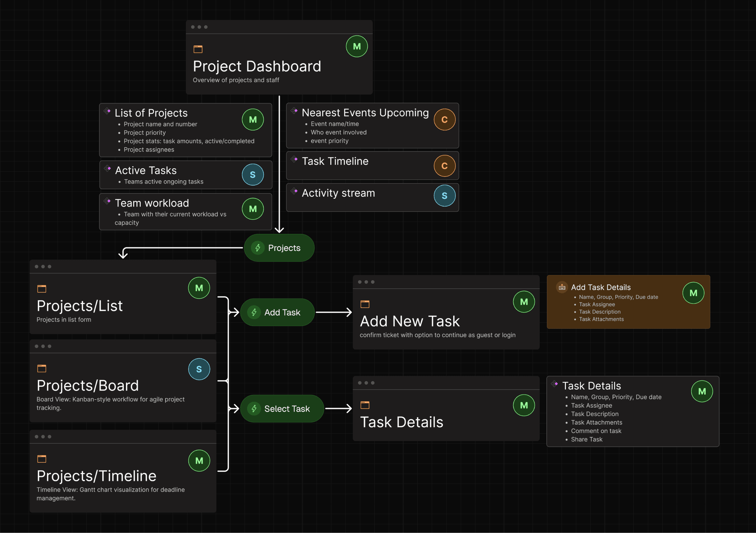Click the sparkle icon next to Task Details
Viewport: 756px width, 533px height.
(555, 384)
